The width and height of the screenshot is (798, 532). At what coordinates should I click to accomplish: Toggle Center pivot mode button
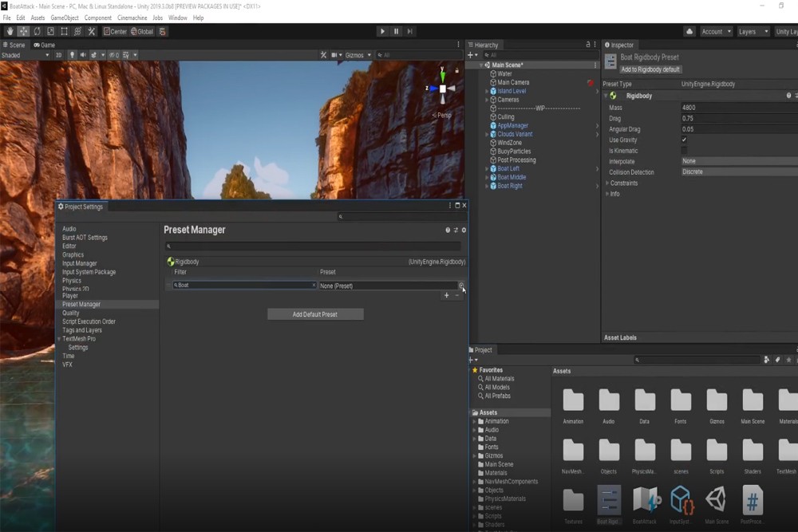click(116, 32)
